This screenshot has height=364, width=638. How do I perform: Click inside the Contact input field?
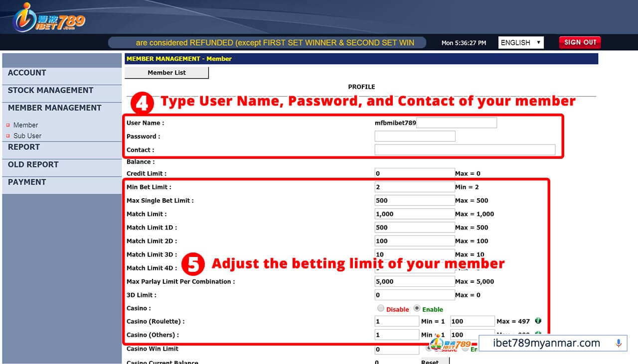[x=465, y=149]
